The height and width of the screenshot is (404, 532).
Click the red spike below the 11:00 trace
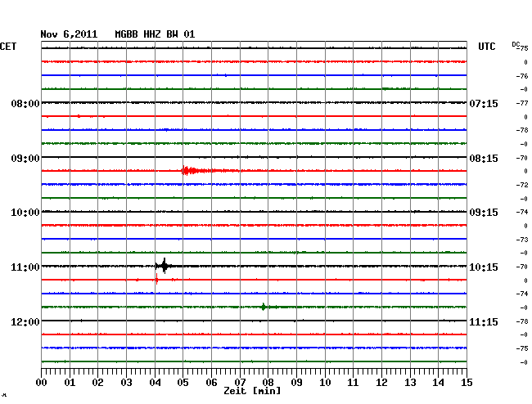coord(157,280)
